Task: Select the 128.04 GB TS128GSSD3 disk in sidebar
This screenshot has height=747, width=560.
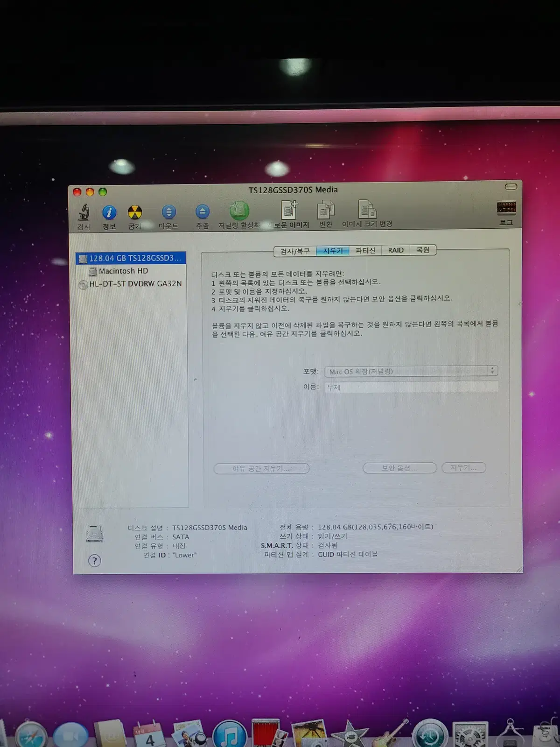Action: coord(131,258)
